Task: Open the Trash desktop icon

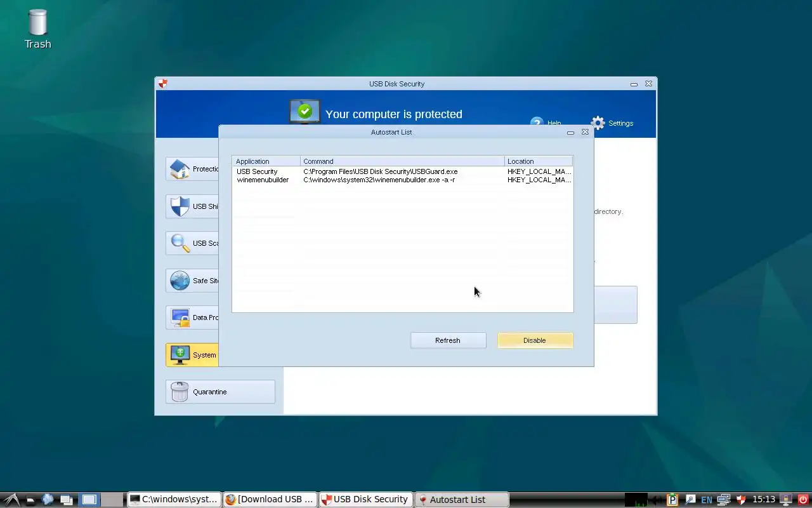Action: pyautogui.click(x=38, y=29)
